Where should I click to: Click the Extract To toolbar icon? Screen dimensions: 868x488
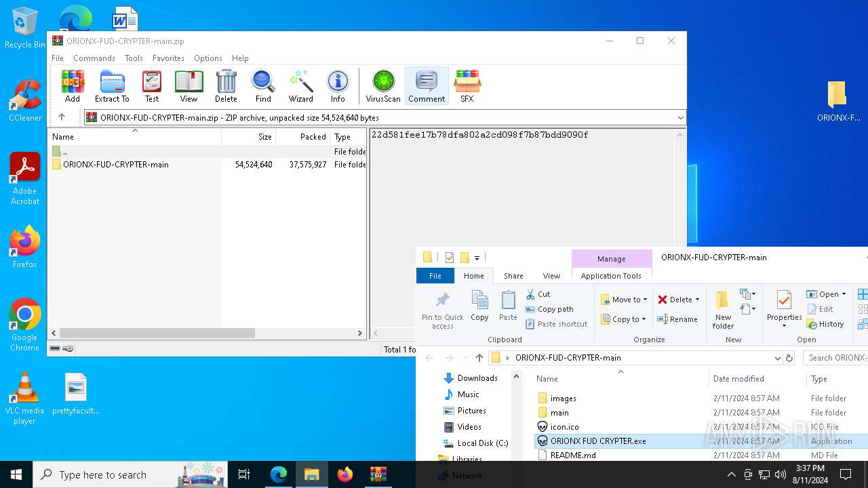(x=112, y=86)
